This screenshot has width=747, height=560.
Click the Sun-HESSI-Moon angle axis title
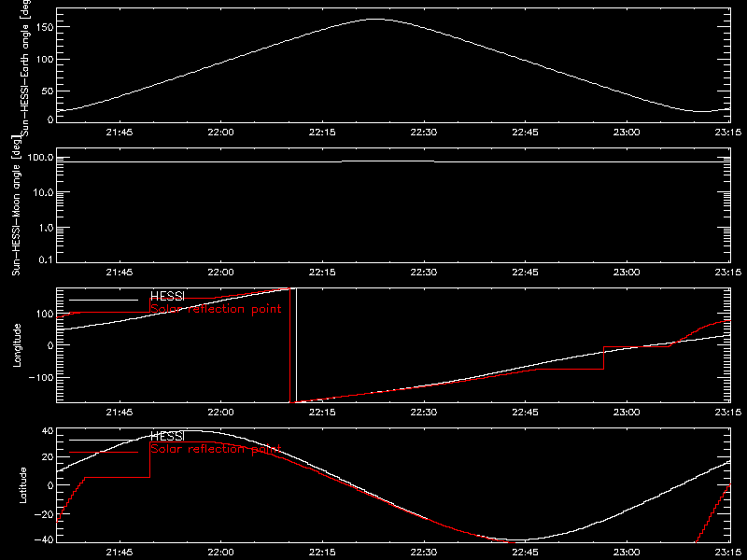click(16, 205)
